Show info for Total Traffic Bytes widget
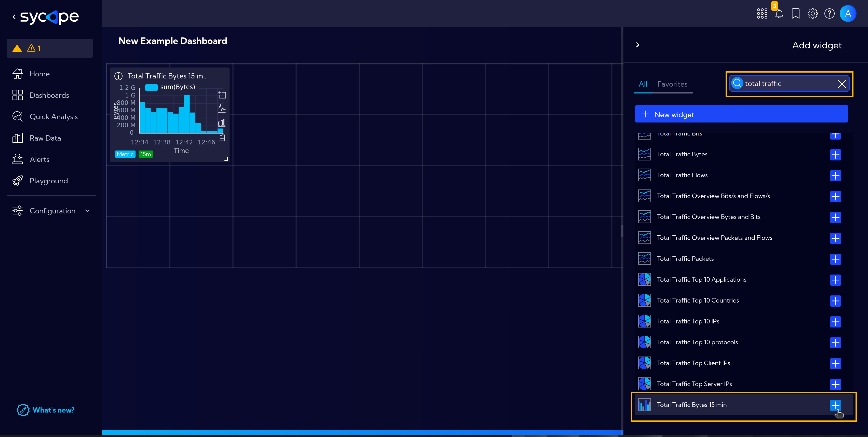This screenshot has width=868, height=437. pyautogui.click(x=118, y=76)
